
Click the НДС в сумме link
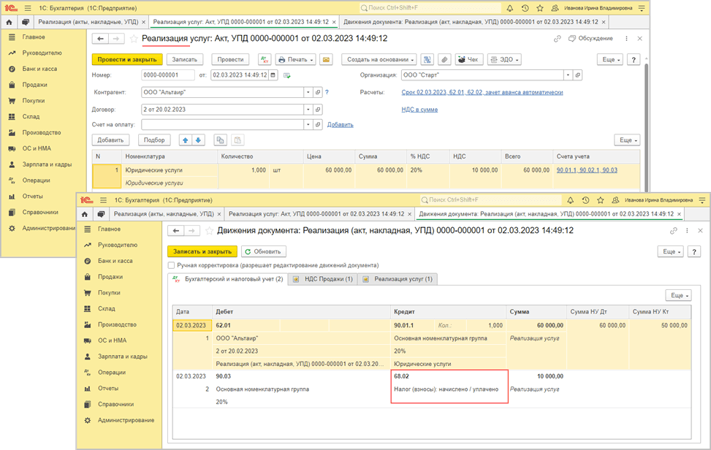(419, 109)
